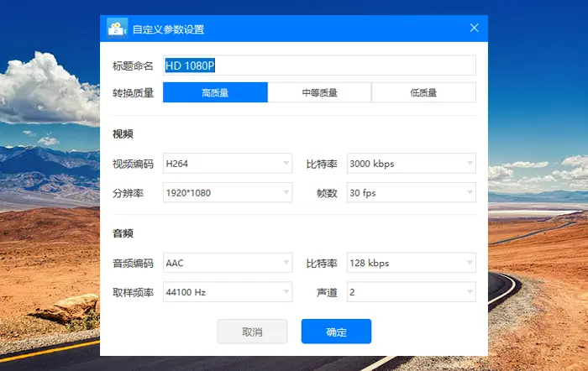Open the audio 比特率 128 kbps dropdown
This screenshot has height=371, width=588.
tap(412, 263)
